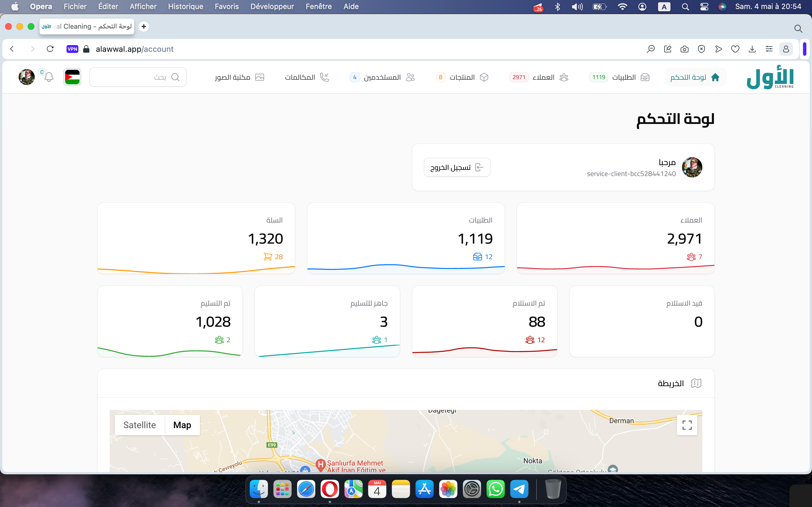Screen dimensions: 812x507
Task: Click the notification bell icon
Action: 49,77
